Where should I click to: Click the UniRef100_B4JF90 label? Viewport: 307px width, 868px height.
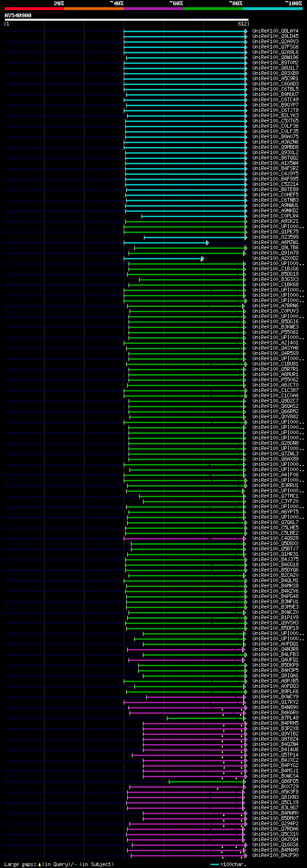pos(275,856)
